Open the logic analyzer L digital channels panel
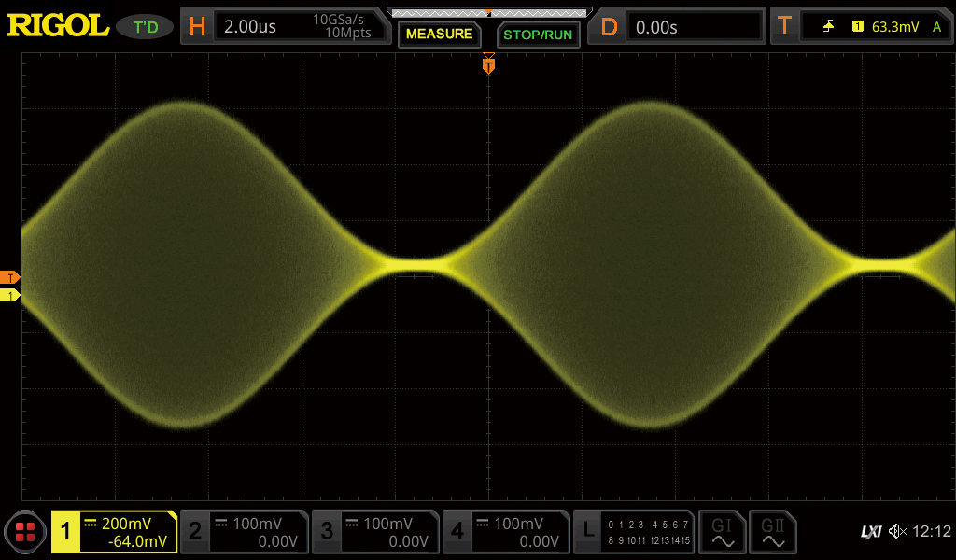 click(635, 532)
